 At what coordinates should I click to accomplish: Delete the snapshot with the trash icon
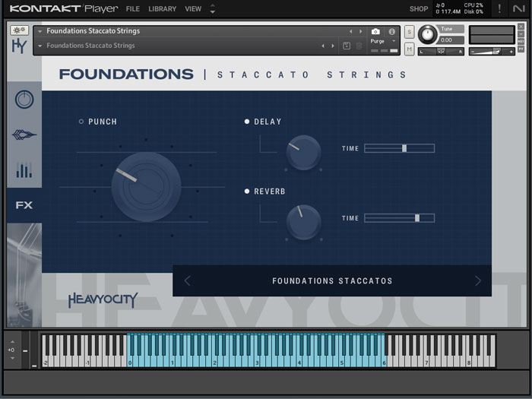[x=359, y=46]
